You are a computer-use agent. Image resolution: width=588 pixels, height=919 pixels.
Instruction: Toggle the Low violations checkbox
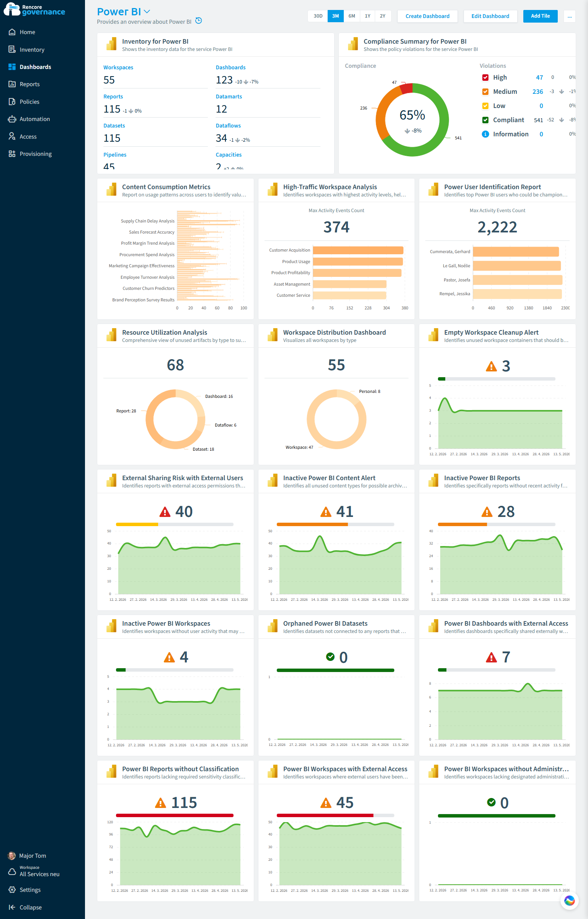click(485, 106)
